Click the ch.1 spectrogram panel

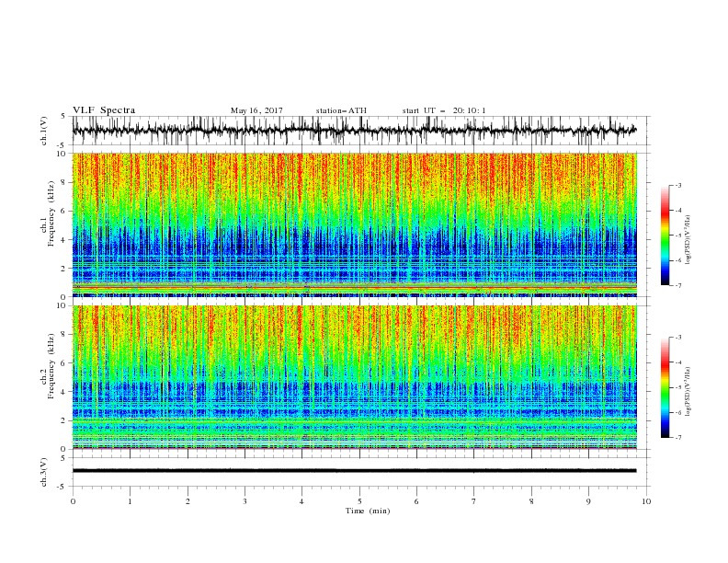point(355,224)
